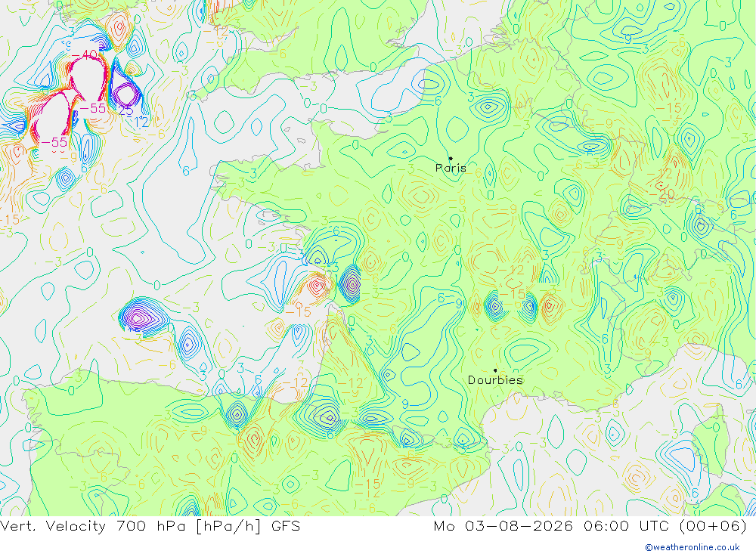
Task: Click the Dourbies location label
Action: point(495,380)
